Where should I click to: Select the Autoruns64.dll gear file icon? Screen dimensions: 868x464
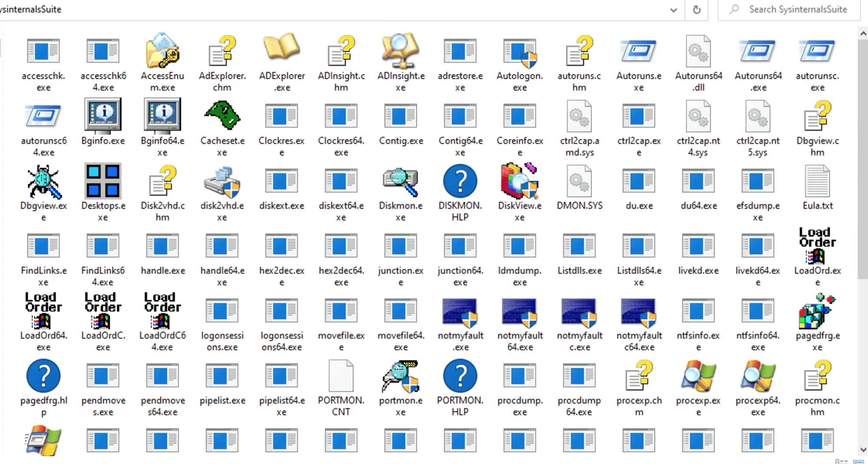pyautogui.click(x=698, y=52)
